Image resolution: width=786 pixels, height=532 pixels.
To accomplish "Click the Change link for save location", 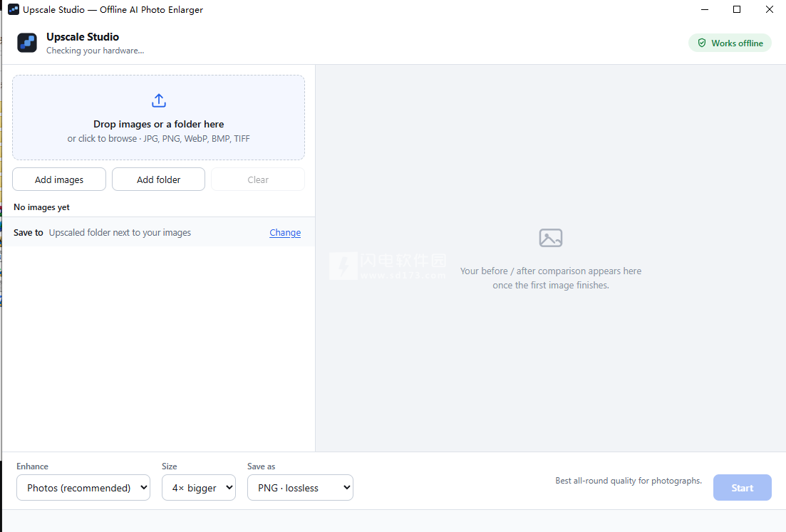I will tap(285, 232).
